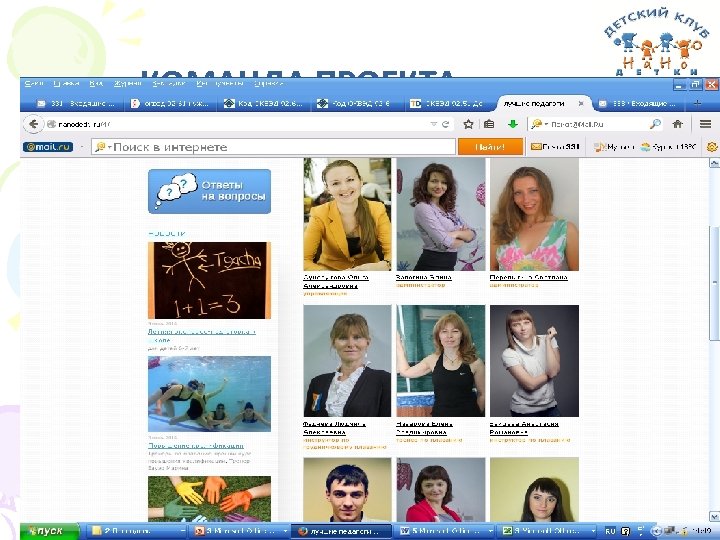Click the "Поиск в интернете" search field
This screenshot has height=540, width=720.
click(273, 147)
